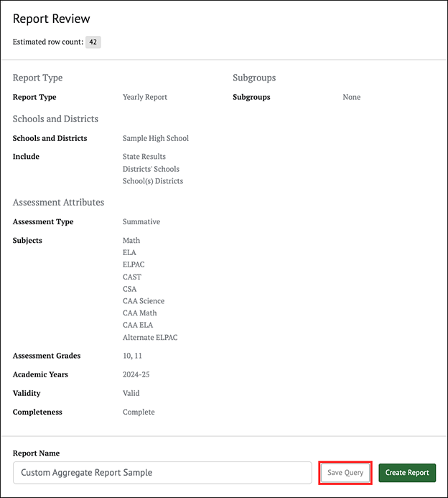Click the Report Name text field
The width and height of the screenshot is (448, 498).
tap(162, 473)
